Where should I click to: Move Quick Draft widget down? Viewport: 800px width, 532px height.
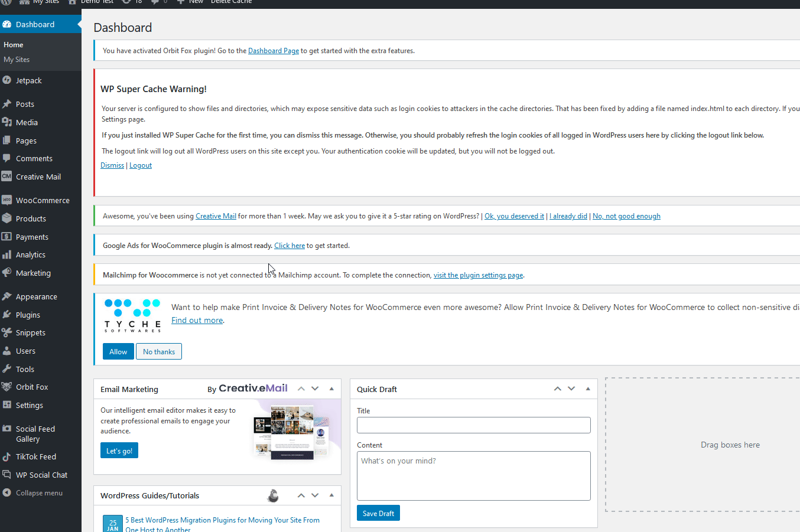click(571, 389)
